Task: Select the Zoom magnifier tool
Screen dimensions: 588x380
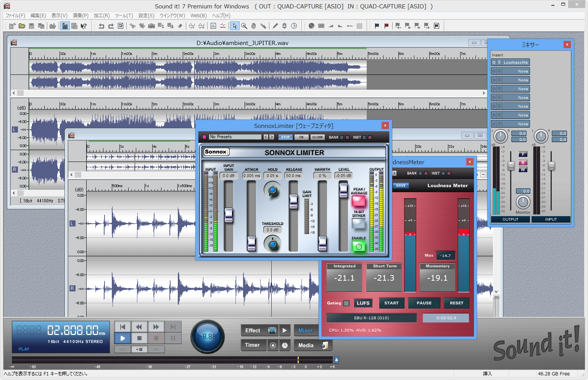Action: (244, 26)
